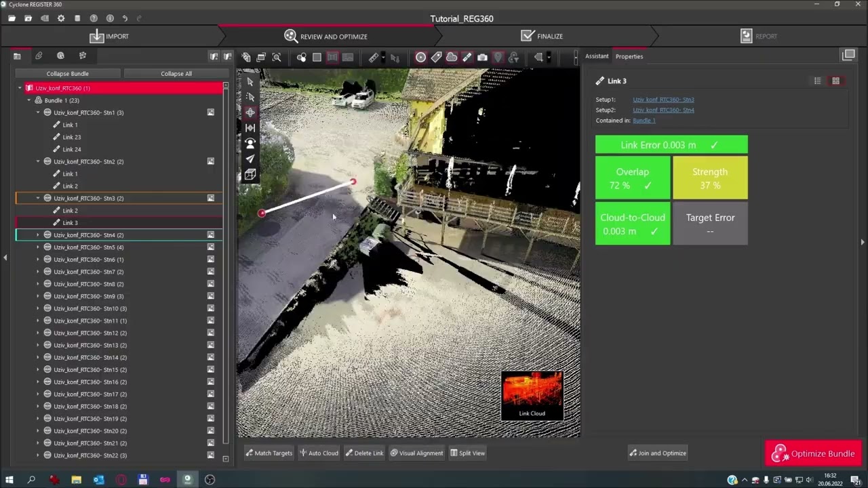
Task: Switch to the look-around person view tool
Action: coord(250,144)
